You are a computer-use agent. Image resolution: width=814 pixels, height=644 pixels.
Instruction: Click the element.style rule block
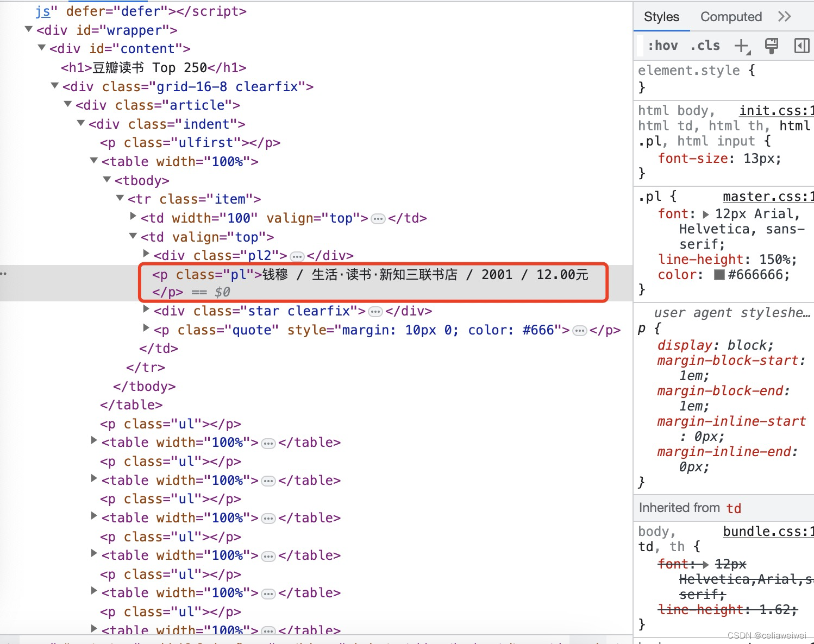724,79
